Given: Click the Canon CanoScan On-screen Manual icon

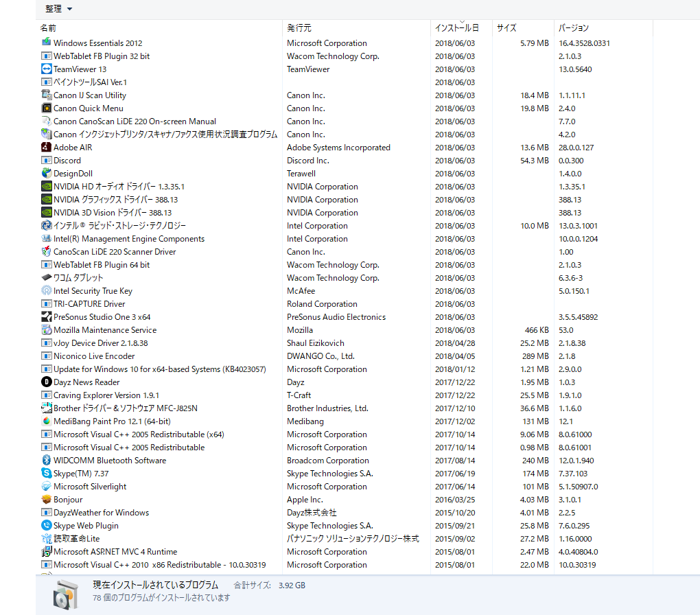Looking at the screenshot, I should pyautogui.click(x=47, y=121).
